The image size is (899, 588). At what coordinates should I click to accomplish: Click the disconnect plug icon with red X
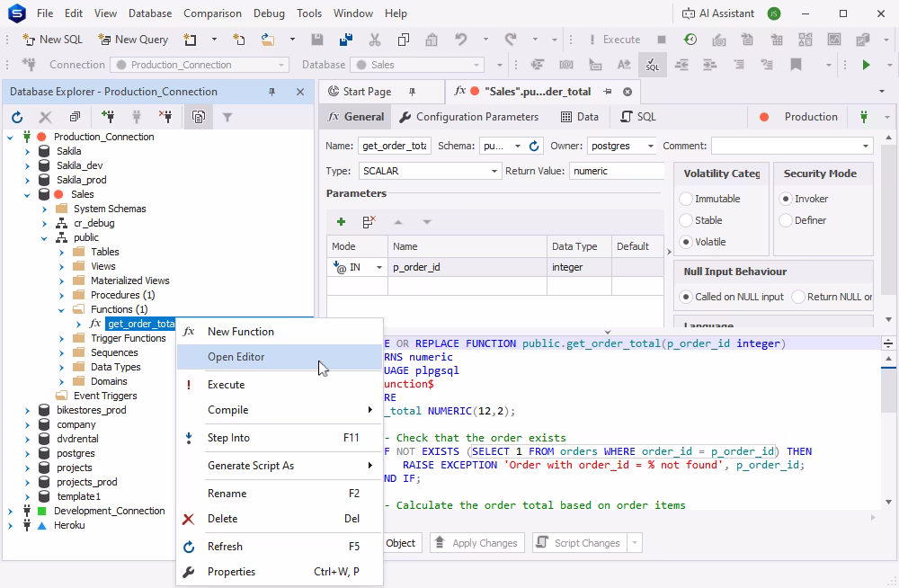coord(165,117)
